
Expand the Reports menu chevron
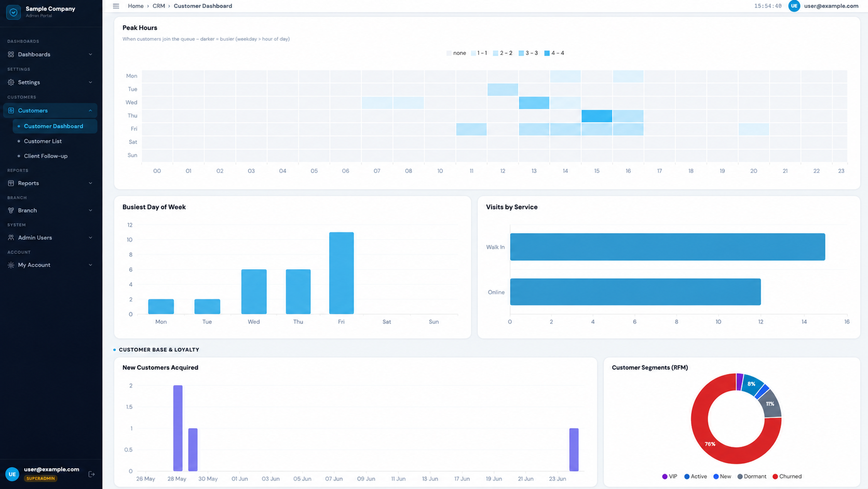(90, 183)
